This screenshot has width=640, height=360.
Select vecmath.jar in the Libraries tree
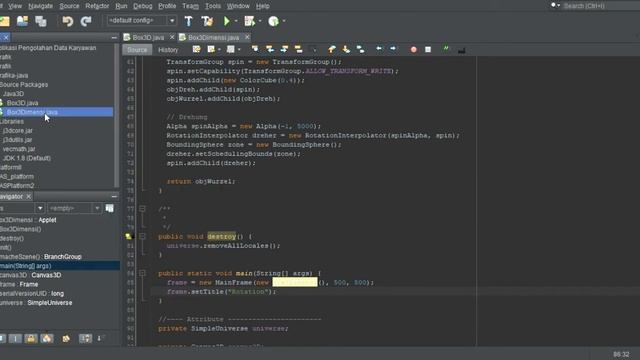(19, 149)
